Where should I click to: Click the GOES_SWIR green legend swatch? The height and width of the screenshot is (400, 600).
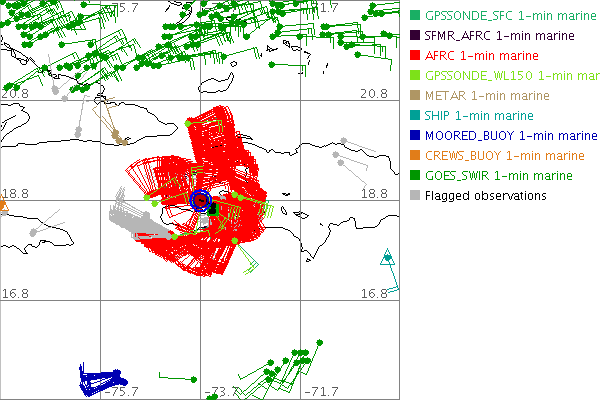(414, 176)
